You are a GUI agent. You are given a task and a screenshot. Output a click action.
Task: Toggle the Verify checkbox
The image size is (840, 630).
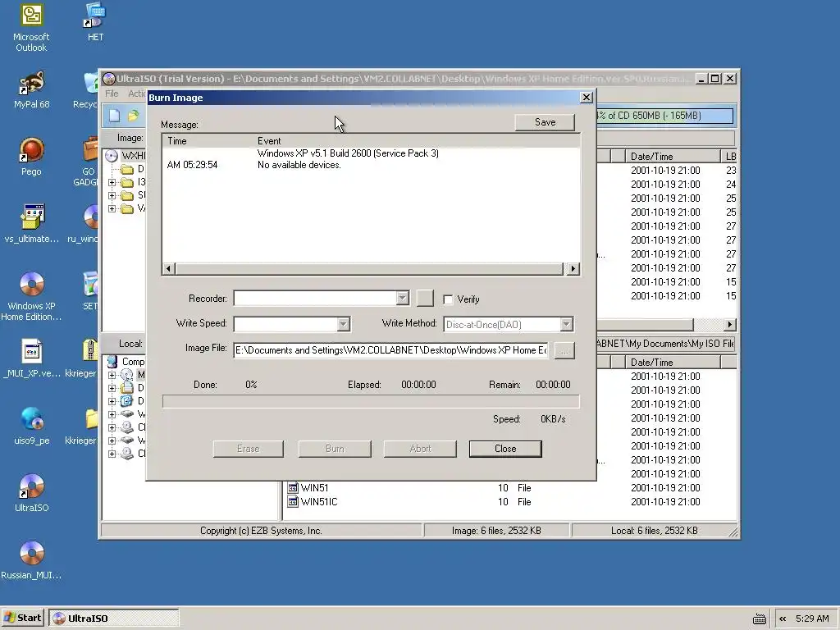coord(448,299)
